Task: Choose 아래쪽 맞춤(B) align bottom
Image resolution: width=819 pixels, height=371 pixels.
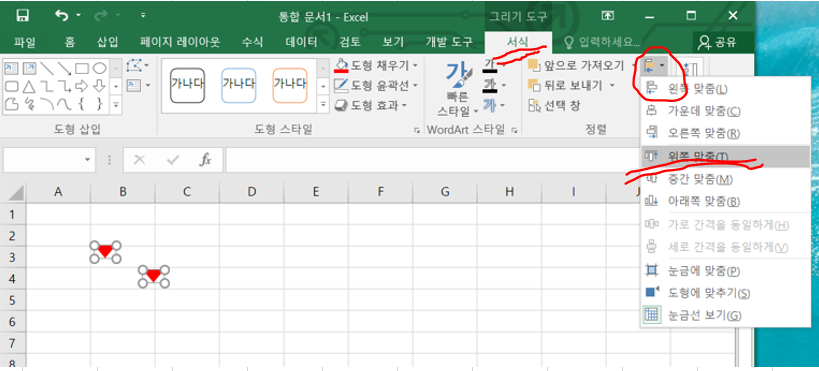Action: [x=725, y=201]
